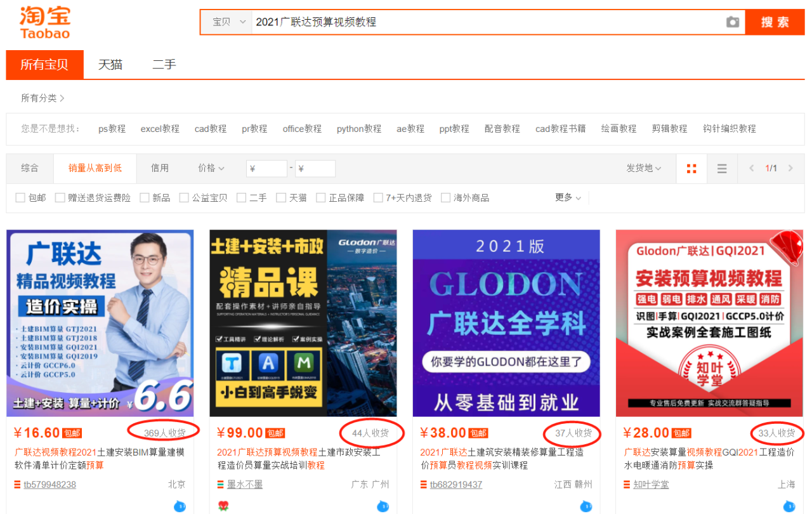Open 安装预算视频教程 知叶学堂 product image
The height and width of the screenshot is (514, 812).
[x=709, y=323]
